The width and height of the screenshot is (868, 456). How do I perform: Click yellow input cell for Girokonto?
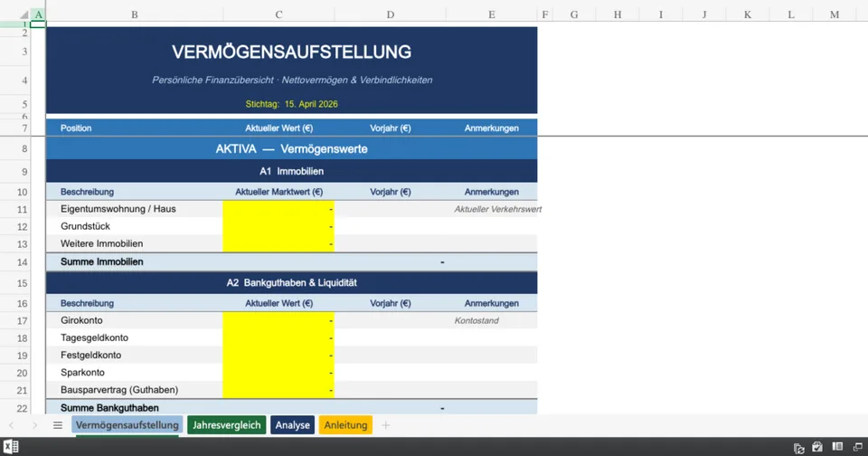pos(278,320)
